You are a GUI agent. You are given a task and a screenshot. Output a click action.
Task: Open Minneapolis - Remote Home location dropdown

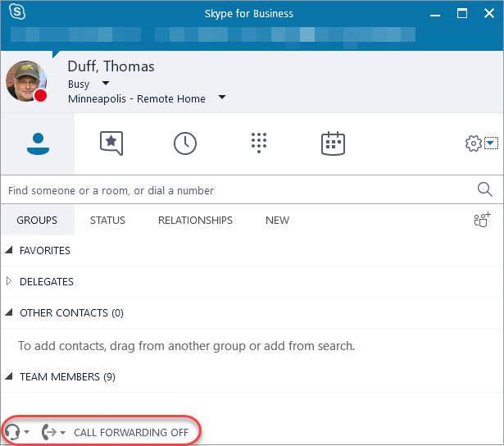point(222,97)
